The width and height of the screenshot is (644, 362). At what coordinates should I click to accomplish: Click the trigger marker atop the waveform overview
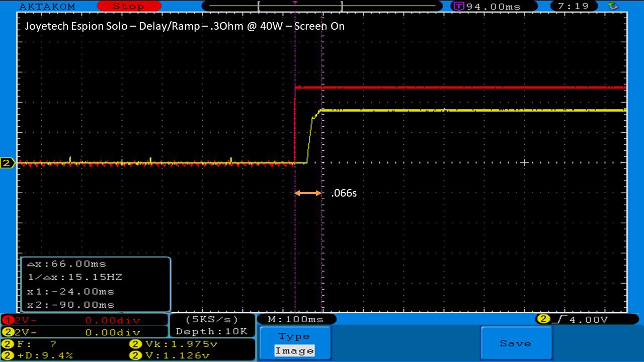[x=295, y=3]
